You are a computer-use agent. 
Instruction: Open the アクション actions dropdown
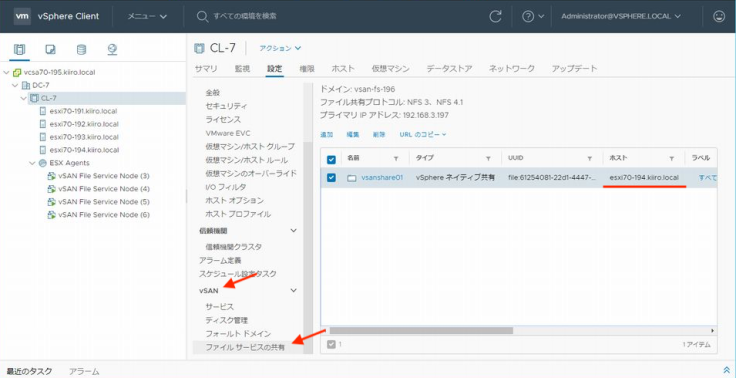pyautogui.click(x=280, y=48)
